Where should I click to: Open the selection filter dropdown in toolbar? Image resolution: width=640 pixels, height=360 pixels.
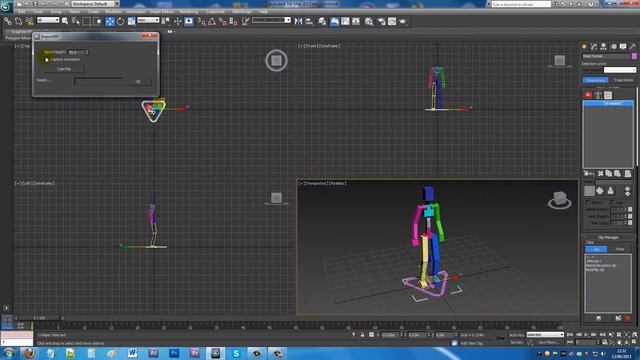pos(48,20)
